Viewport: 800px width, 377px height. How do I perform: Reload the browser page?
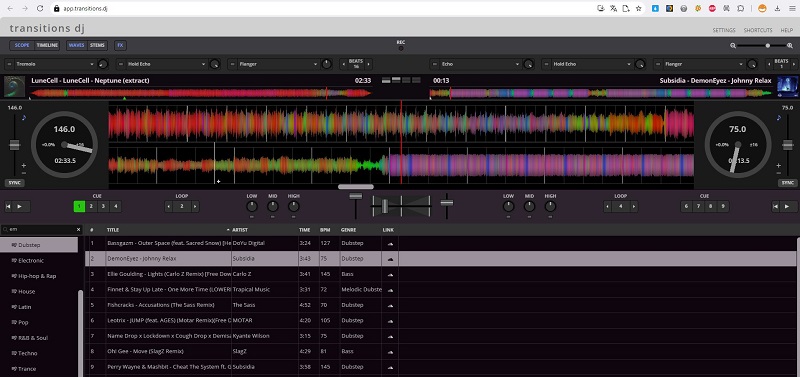pos(40,8)
